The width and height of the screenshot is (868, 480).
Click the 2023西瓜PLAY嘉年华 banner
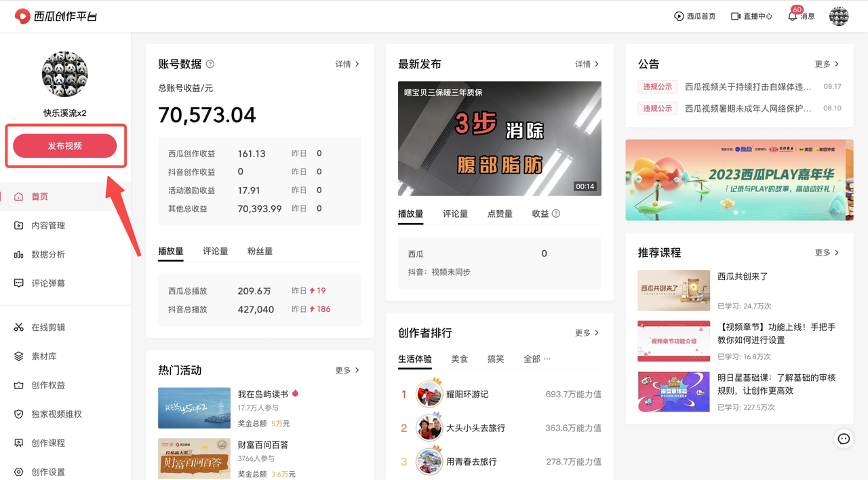pos(739,180)
